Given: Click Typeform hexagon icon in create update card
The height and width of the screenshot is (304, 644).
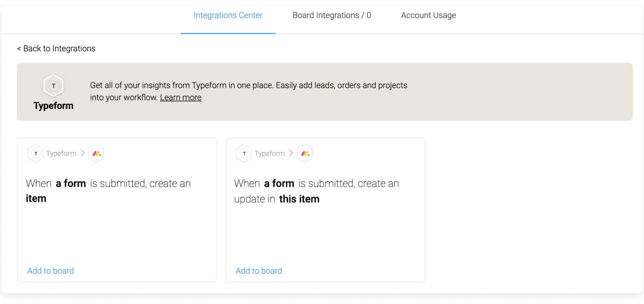Looking at the screenshot, I should click(244, 153).
